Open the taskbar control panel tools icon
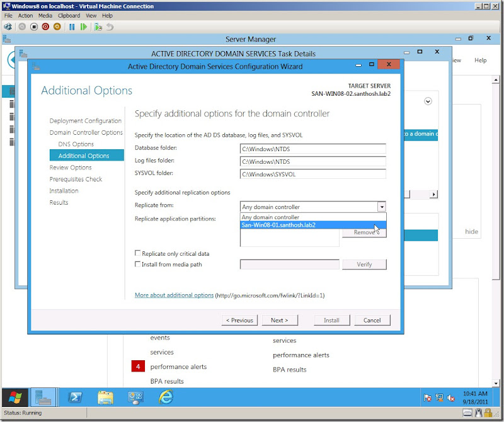Image resolution: width=504 pixels, height=422 pixels. point(135,397)
